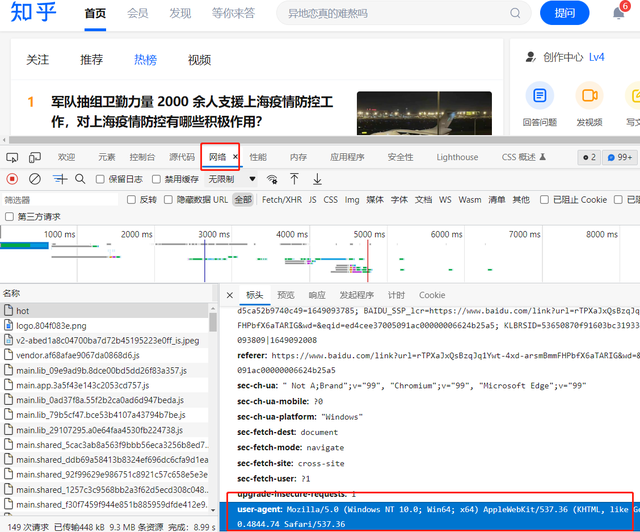Close the 网络 tab with its x
The image size is (640, 532).
click(x=235, y=157)
